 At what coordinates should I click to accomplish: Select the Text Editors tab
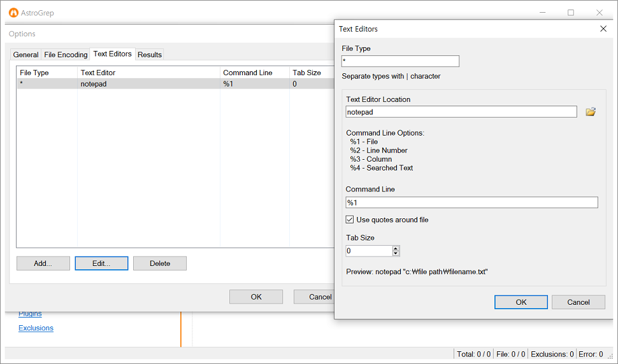[x=112, y=54]
